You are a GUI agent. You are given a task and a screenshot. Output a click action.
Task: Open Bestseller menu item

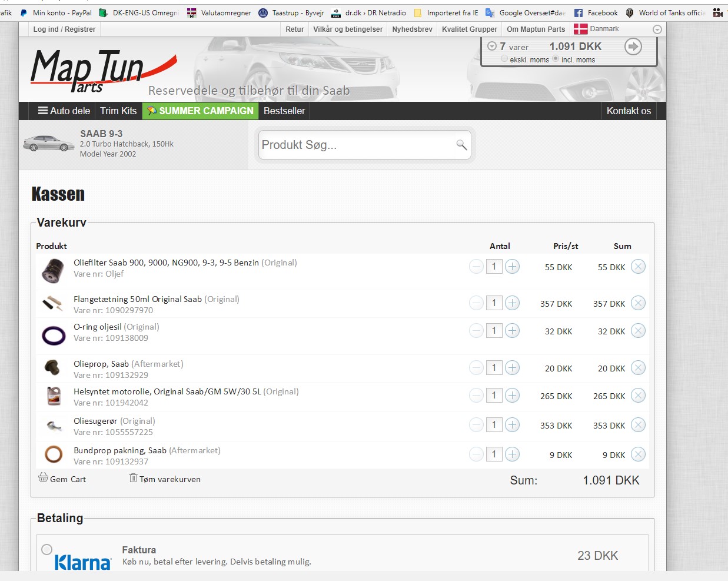pyautogui.click(x=284, y=111)
